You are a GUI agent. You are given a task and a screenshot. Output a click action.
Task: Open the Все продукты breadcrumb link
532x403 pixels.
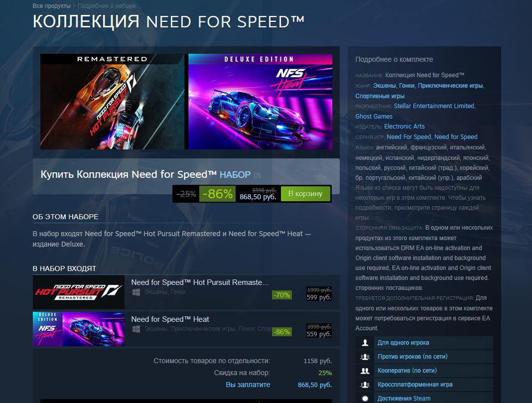tap(52, 6)
